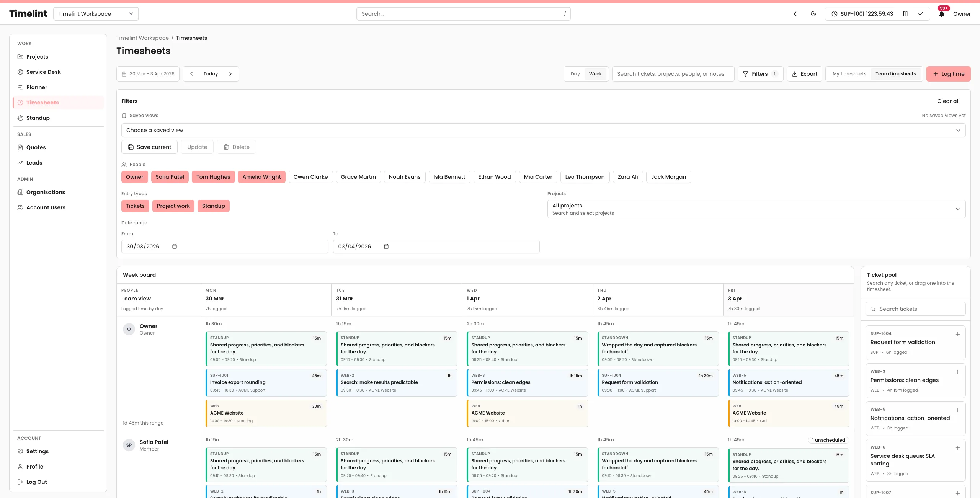Add WEB-3 Permissions ticket with plus icon
The height and width of the screenshot is (498, 980).
[958, 372]
